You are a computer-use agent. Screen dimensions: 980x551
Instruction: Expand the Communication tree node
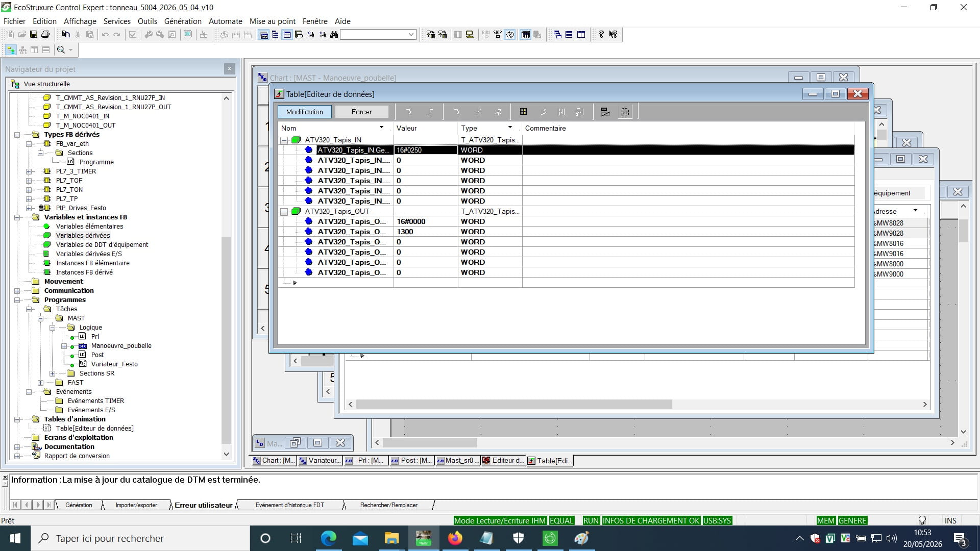[17, 291]
